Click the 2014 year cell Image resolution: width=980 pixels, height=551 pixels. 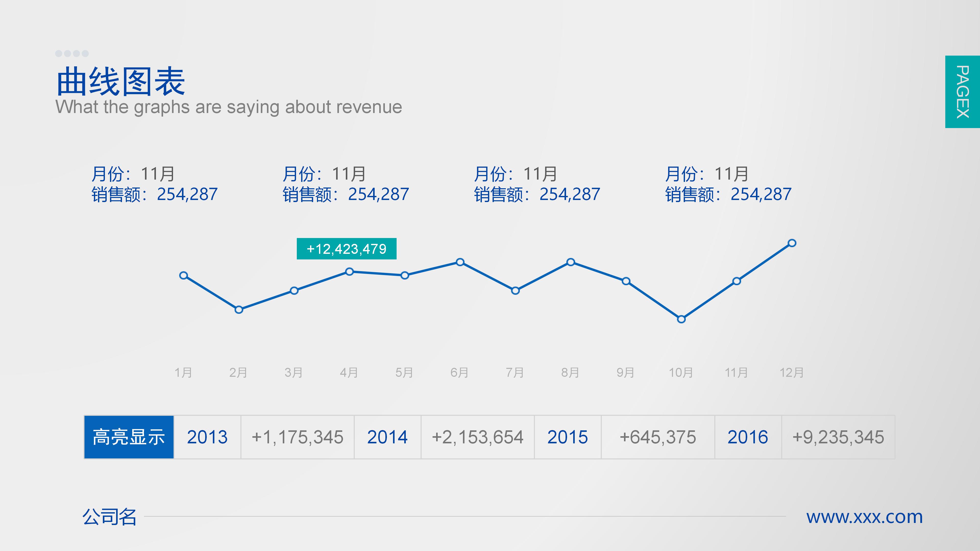387,437
